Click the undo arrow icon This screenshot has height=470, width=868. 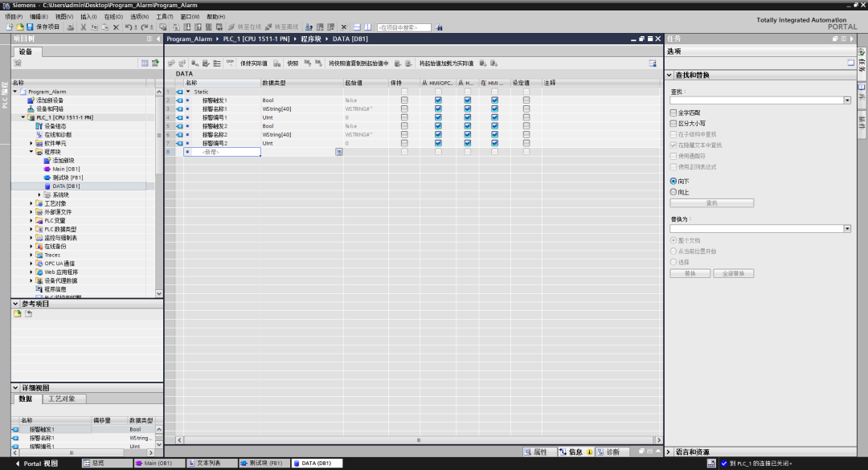pos(129,27)
